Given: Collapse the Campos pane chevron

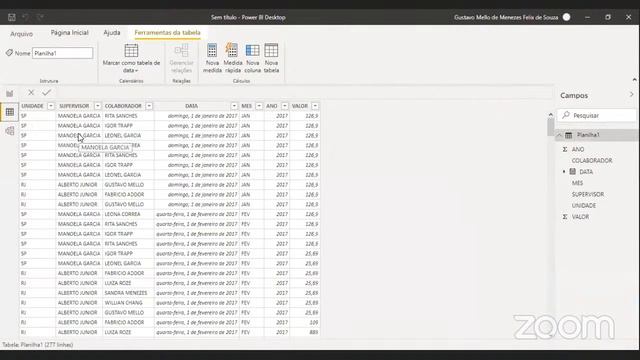Looking at the screenshot, I should click(x=631, y=95).
